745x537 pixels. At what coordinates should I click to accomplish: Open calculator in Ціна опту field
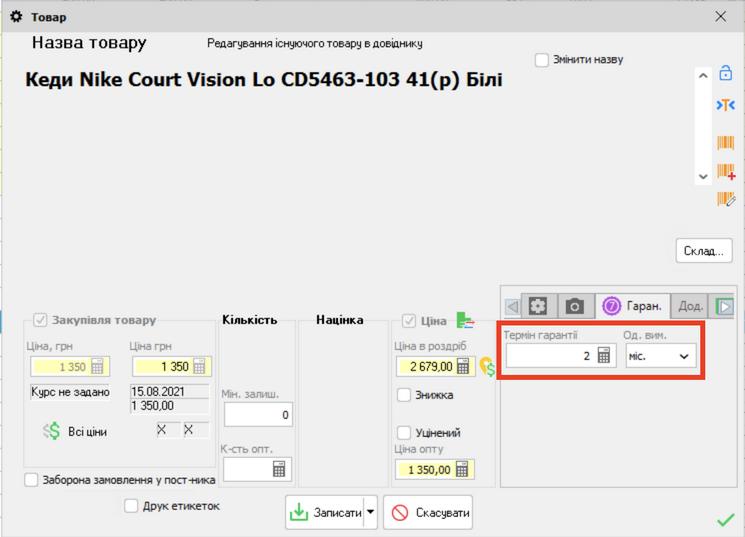463,470
